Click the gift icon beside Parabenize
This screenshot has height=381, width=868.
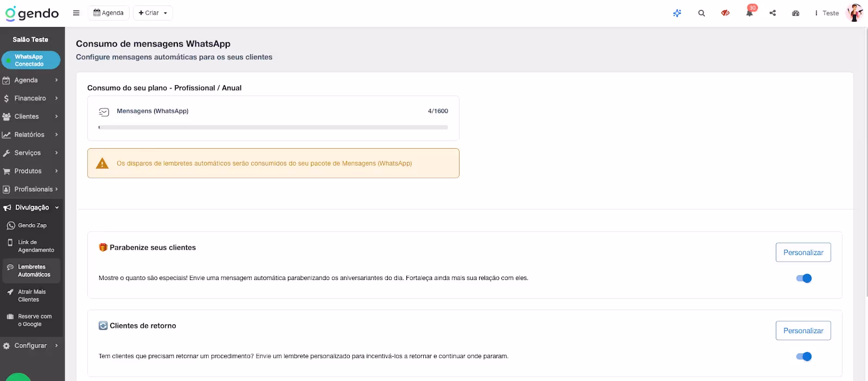pos(103,247)
